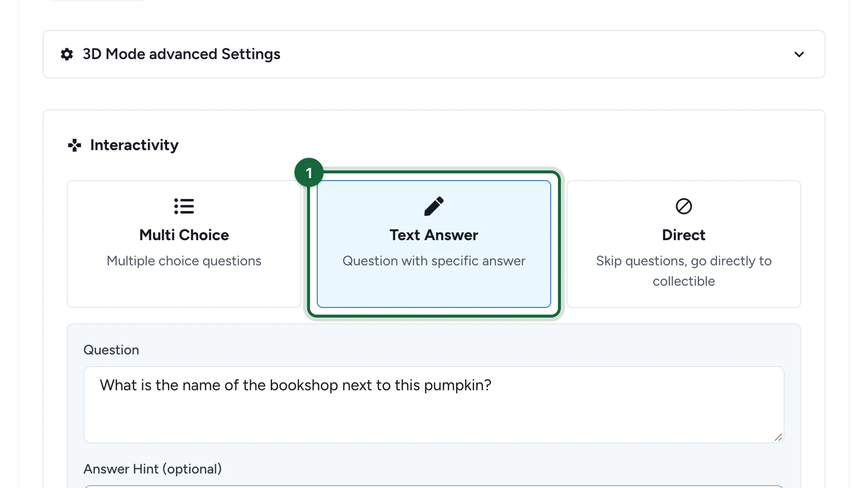This screenshot has width=868, height=488.
Task: Click the Interactivity section heading
Action: pyautogui.click(x=134, y=145)
